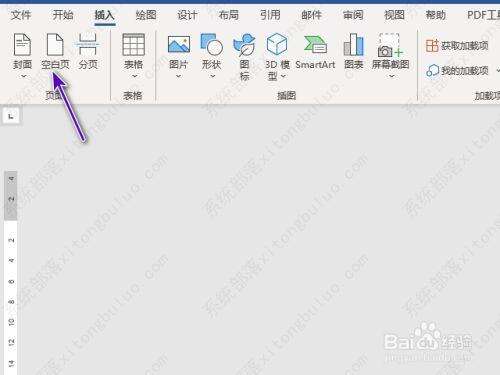Select the 插入 (Insert) tab
The image size is (500, 375).
pos(104,15)
